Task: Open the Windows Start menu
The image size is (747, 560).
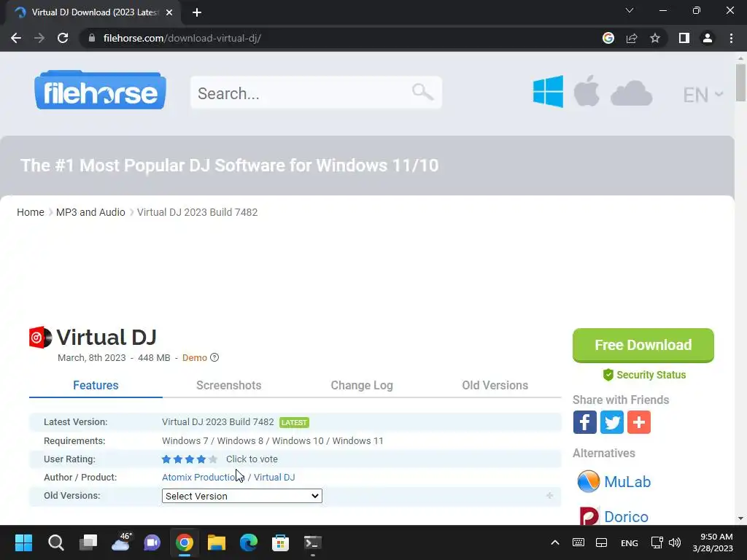Action: click(x=23, y=542)
